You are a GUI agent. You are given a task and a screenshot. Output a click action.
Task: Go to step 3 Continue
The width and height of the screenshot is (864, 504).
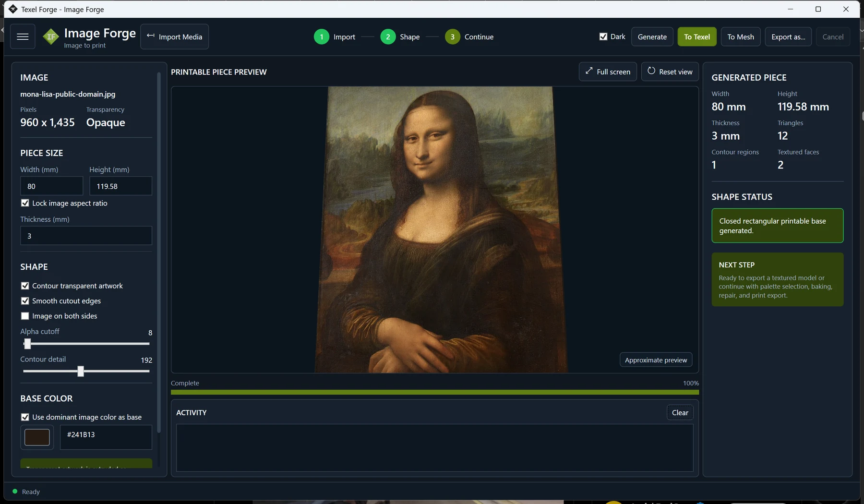point(469,36)
